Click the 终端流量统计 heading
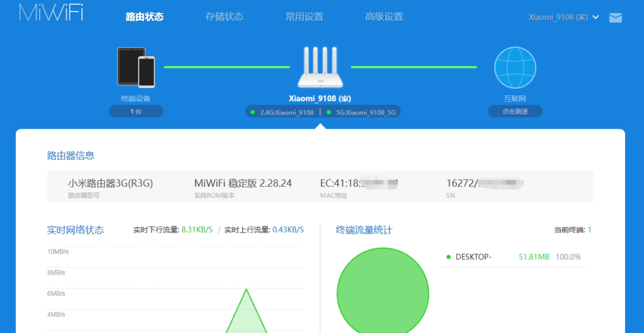 (364, 230)
